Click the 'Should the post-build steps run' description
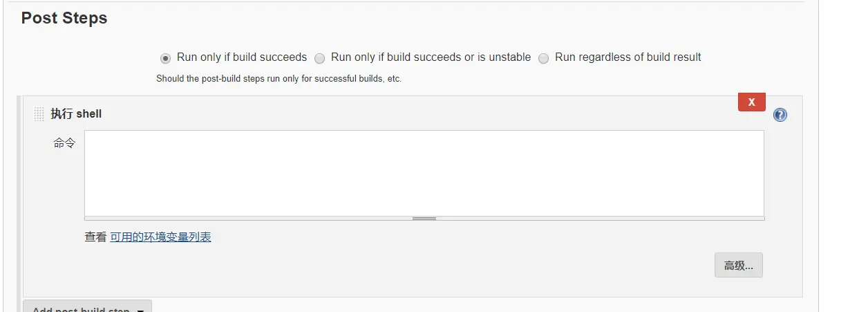The width and height of the screenshot is (868, 312). click(279, 79)
